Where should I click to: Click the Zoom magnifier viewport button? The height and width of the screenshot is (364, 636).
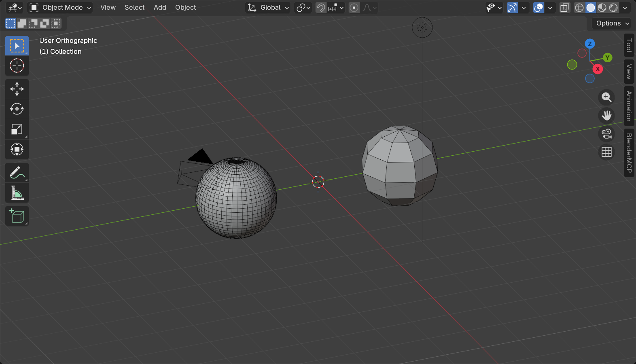tap(606, 97)
